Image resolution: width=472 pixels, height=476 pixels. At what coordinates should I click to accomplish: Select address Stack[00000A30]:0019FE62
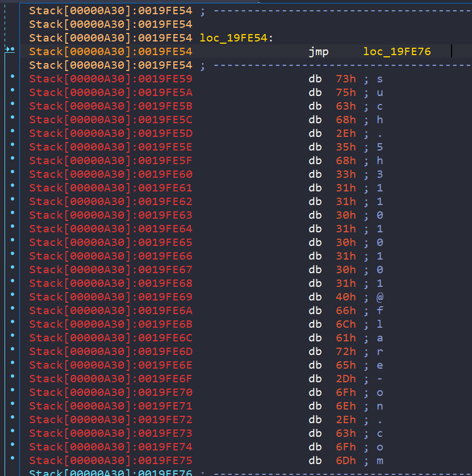[111, 202]
